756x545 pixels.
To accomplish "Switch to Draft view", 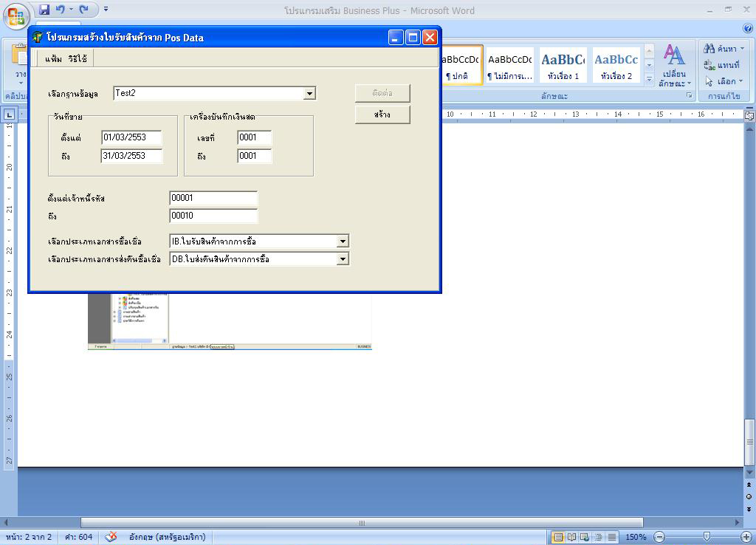I will tap(612, 537).
